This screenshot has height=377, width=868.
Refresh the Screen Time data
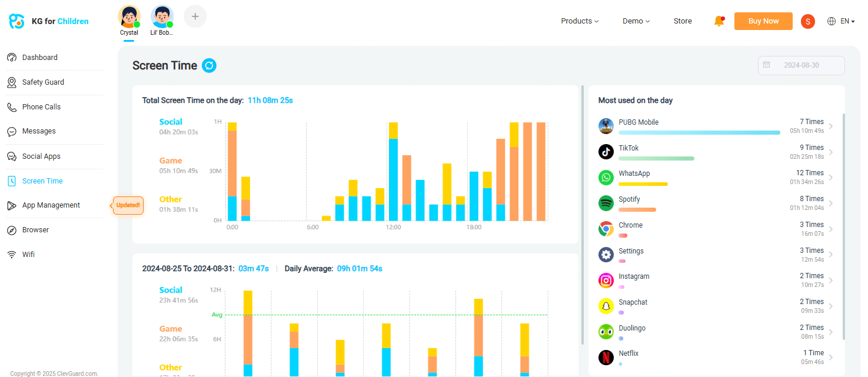pos(209,65)
